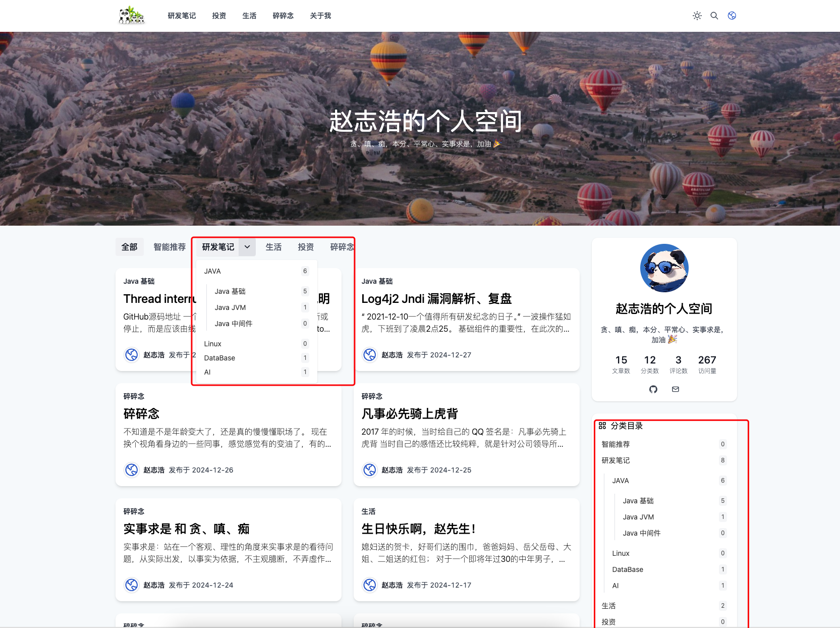Viewport: 840px width, 628px height.
Task: Select Java JVM in the dropdown menu
Action: point(230,307)
